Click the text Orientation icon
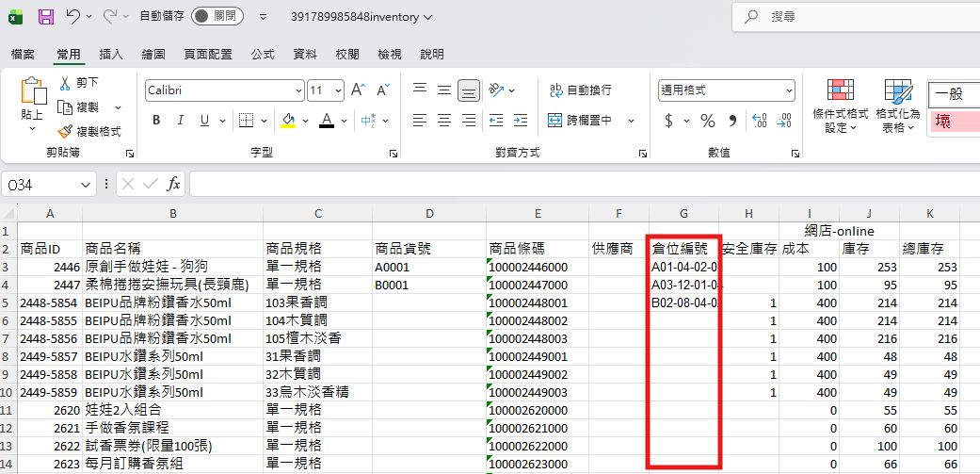This screenshot has height=474, width=980. click(496, 90)
